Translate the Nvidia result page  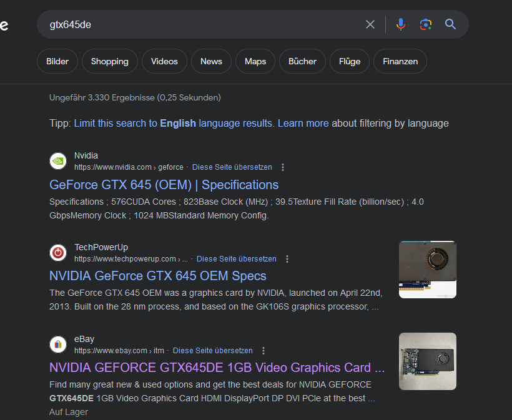tap(232, 167)
